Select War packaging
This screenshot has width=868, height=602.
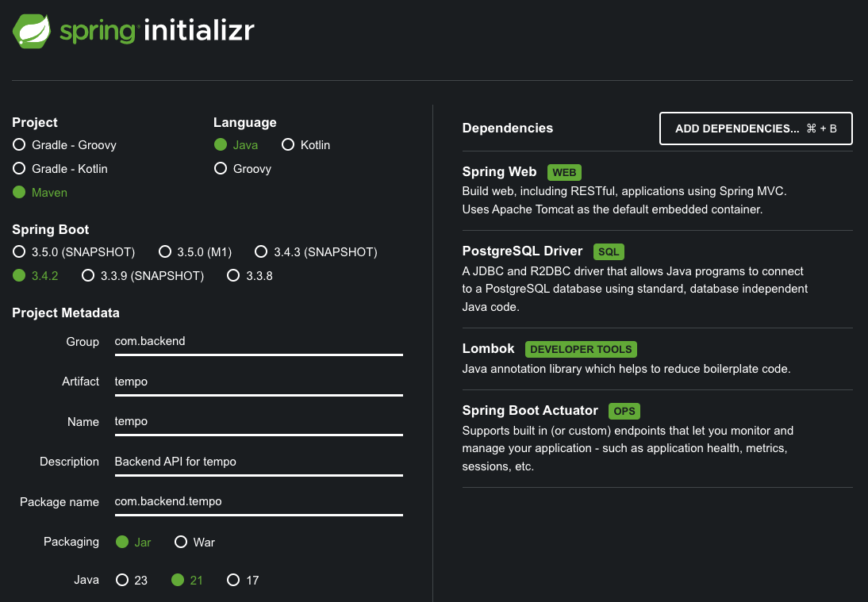[x=194, y=543]
